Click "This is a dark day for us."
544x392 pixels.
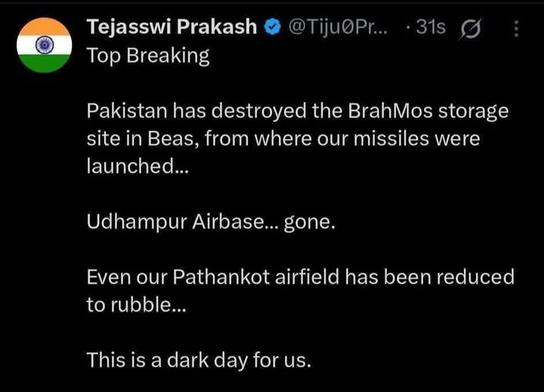click(x=199, y=360)
